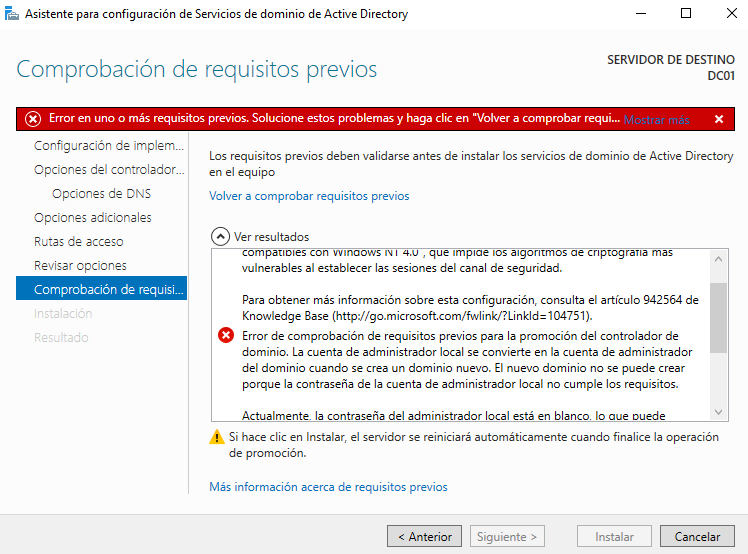Select Revisar opciones in the sidebar
Image resolution: width=748 pixels, height=554 pixels.
tap(80, 265)
